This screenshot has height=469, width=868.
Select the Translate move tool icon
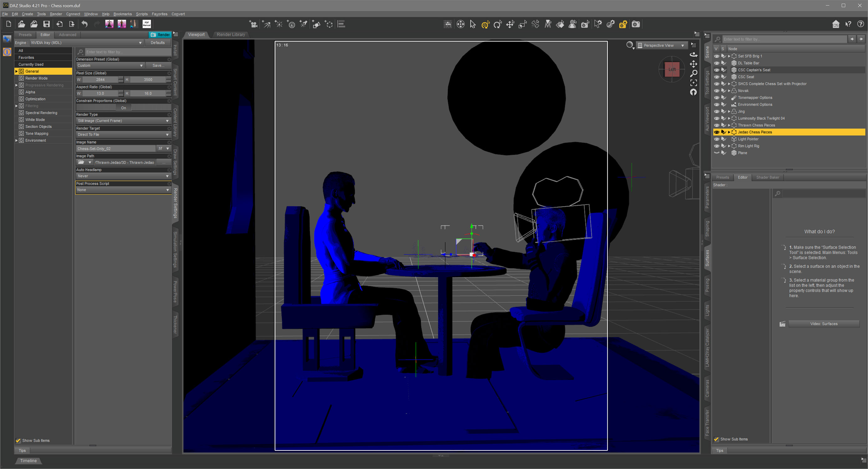[x=510, y=24]
